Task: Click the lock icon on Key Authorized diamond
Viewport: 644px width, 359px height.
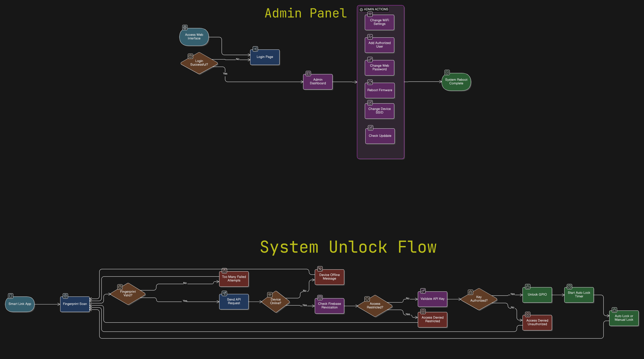Action: pos(471,292)
